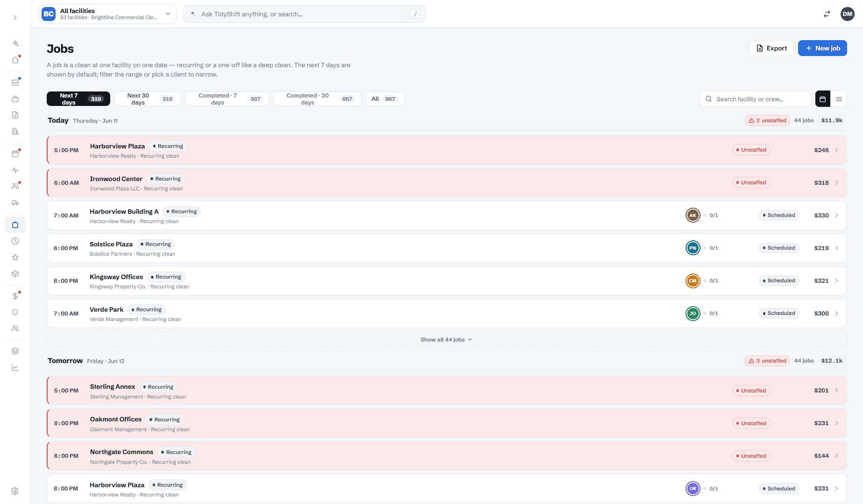Open the document icon in sidebar
The image size is (863, 504).
tap(15, 115)
